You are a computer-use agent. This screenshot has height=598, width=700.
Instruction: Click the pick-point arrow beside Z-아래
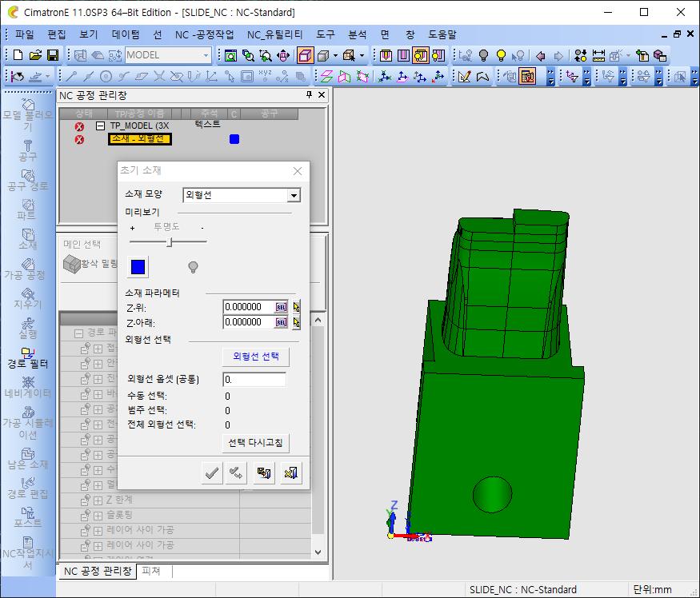pyautogui.click(x=296, y=322)
